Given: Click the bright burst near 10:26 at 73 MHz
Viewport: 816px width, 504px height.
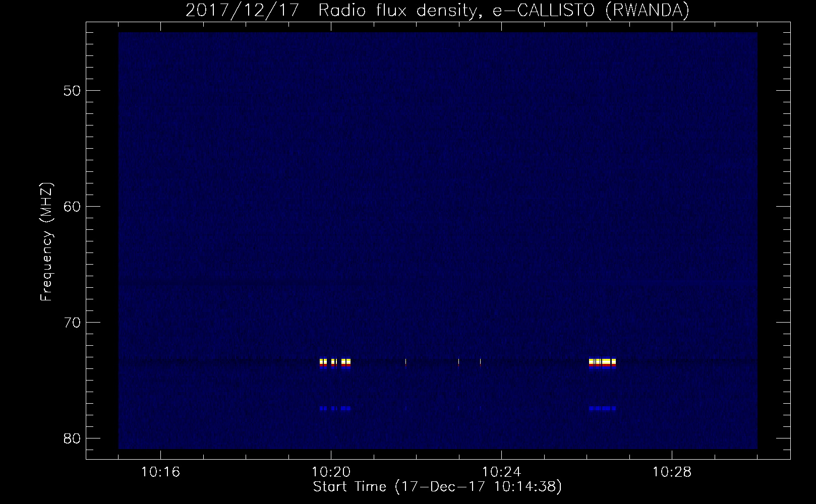Looking at the screenshot, I should click(602, 363).
